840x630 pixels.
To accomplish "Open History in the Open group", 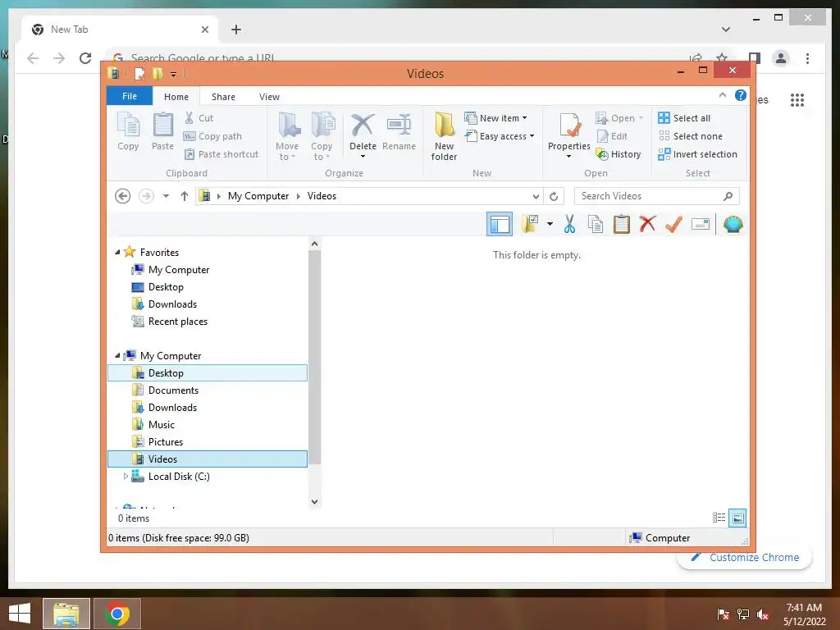I will (619, 154).
